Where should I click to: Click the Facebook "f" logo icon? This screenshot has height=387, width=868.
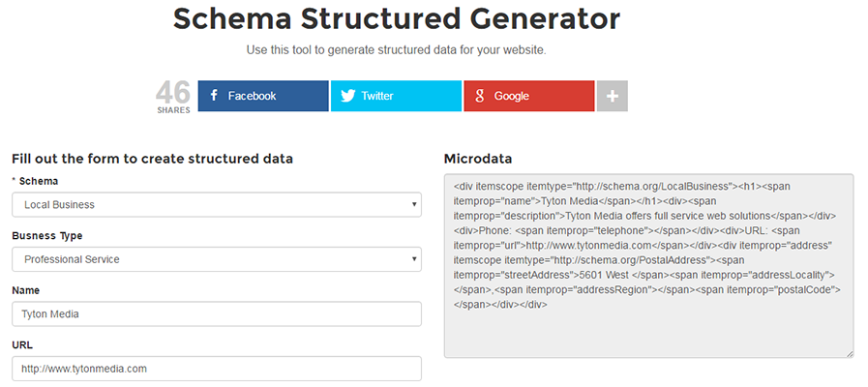(x=213, y=96)
